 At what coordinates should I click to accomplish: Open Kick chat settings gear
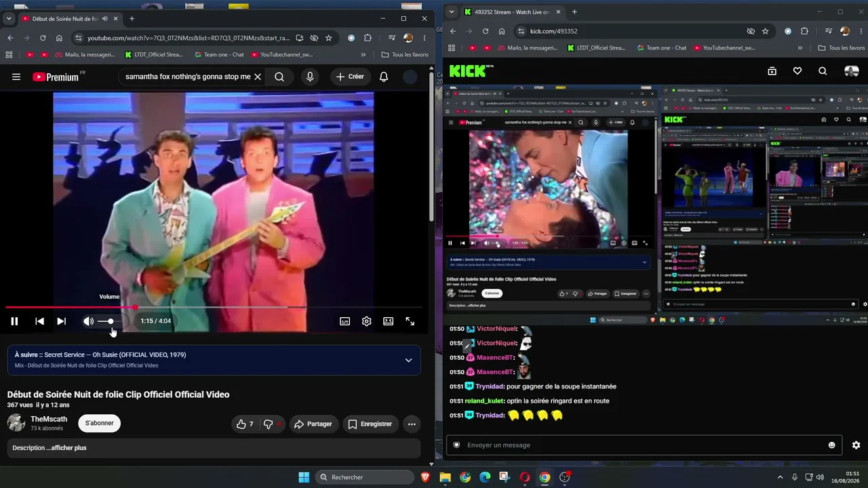coord(856,445)
